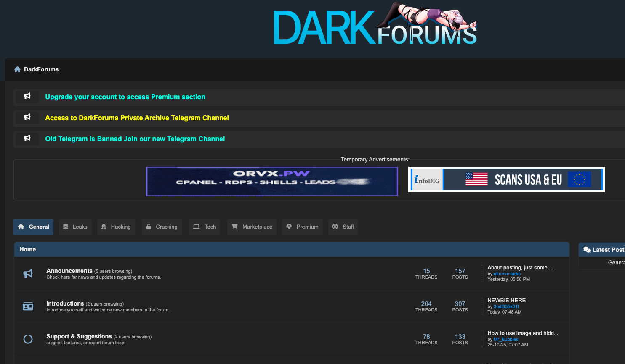
Task: Switch to the Hacking tab
Action: click(x=116, y=227)
